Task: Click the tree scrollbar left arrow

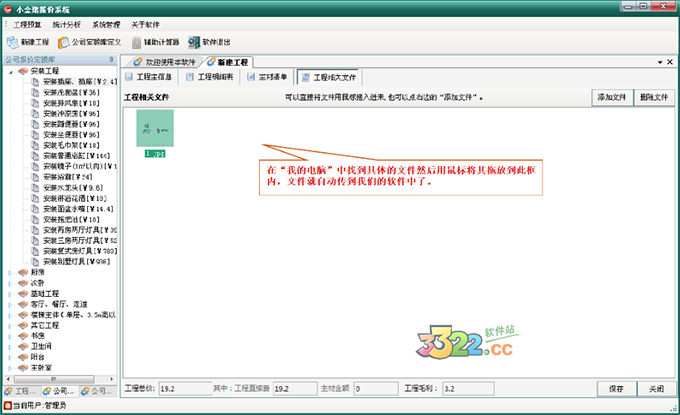Action: point(8,379)
